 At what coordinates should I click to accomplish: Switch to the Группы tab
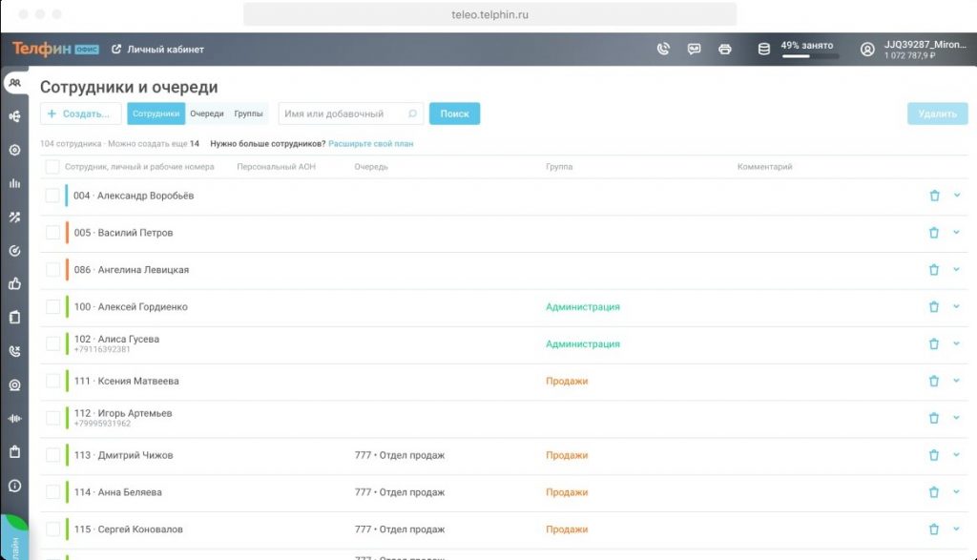coord(248,114)
